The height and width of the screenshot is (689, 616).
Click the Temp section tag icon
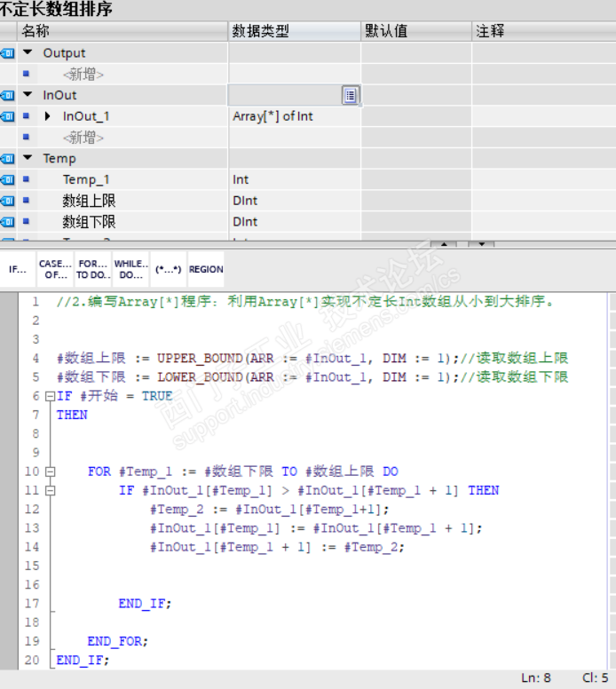pos(7,159)
